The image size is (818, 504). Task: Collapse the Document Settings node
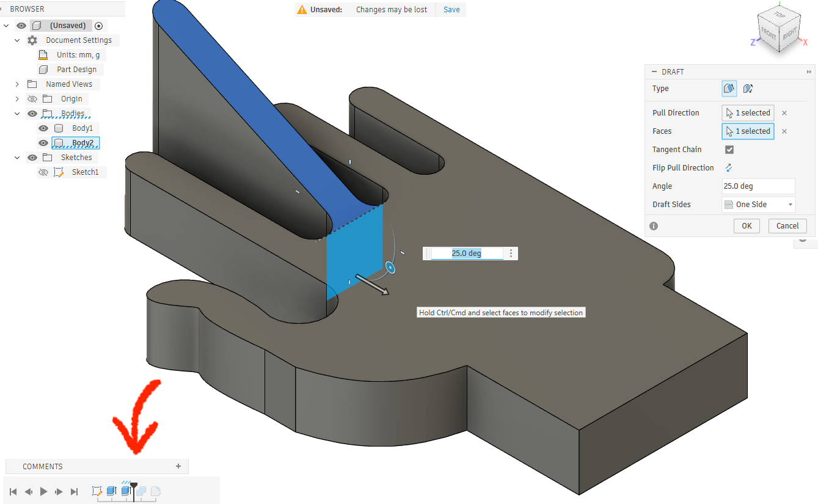click(x=17, y=40)
